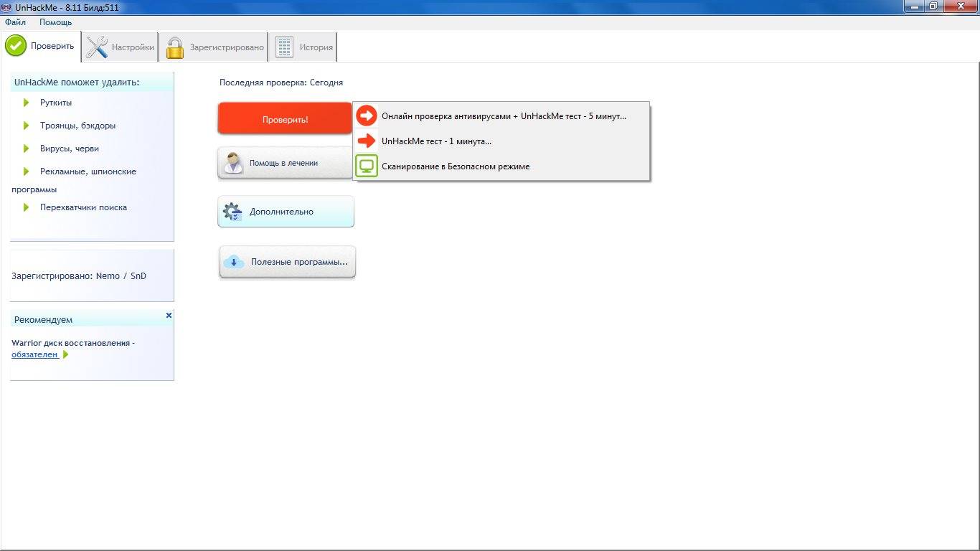Click the Рекламные, шпионские text
Viewport: 980px width, 551px height.
pos(88,171)
